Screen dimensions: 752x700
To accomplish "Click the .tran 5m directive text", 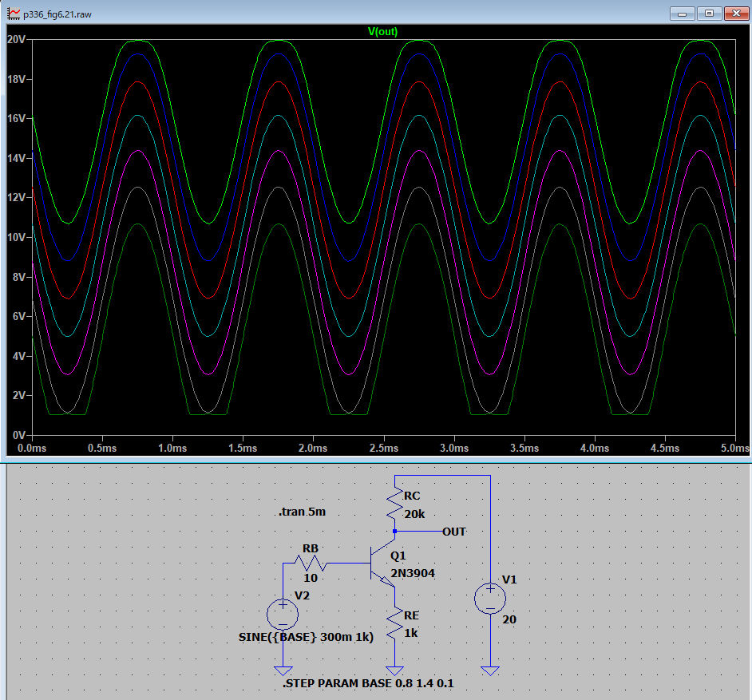I will point(303,512).
